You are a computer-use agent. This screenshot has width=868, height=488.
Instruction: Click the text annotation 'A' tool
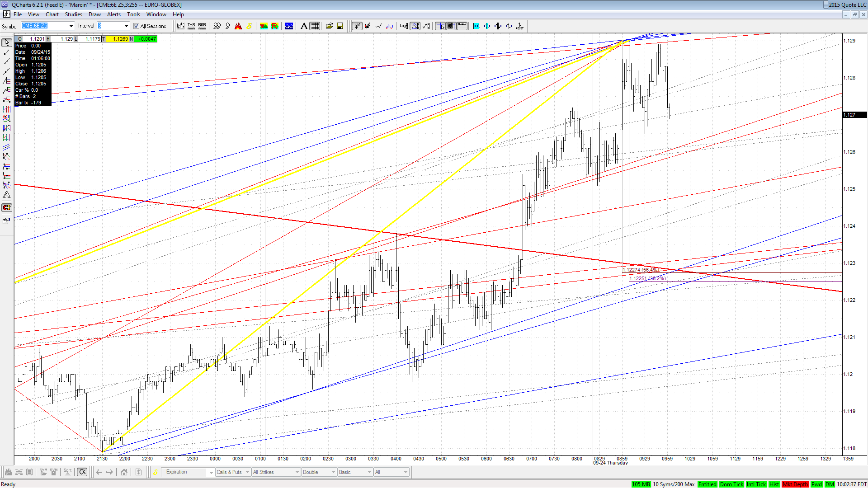pyautogui.click(x=304, y=26)
